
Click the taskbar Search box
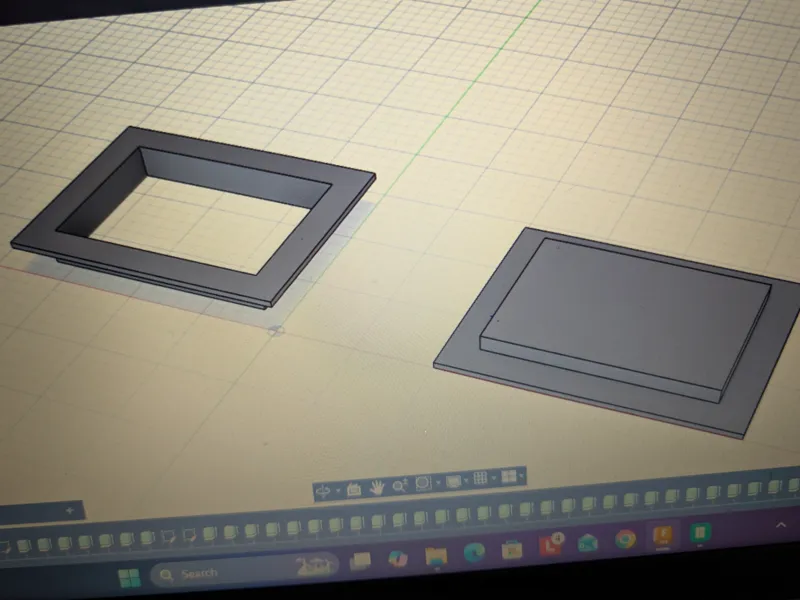(x=245, y=570)
